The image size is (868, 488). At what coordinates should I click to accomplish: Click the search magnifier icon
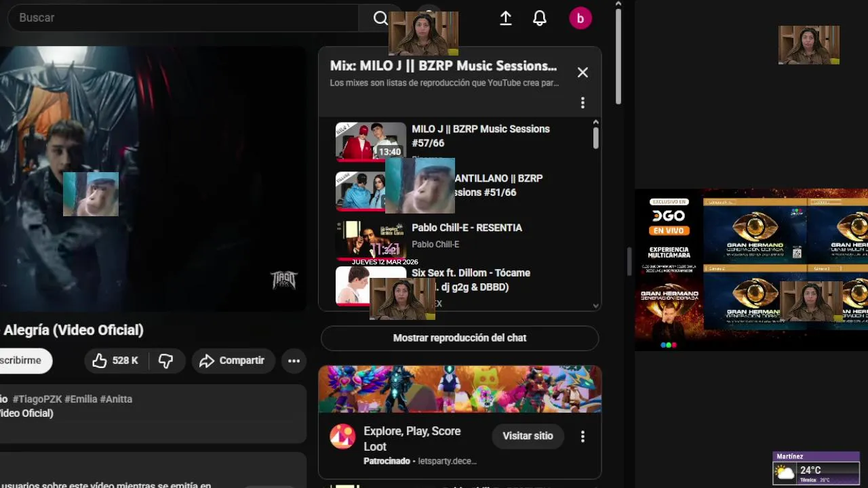[x=380, y=18]
